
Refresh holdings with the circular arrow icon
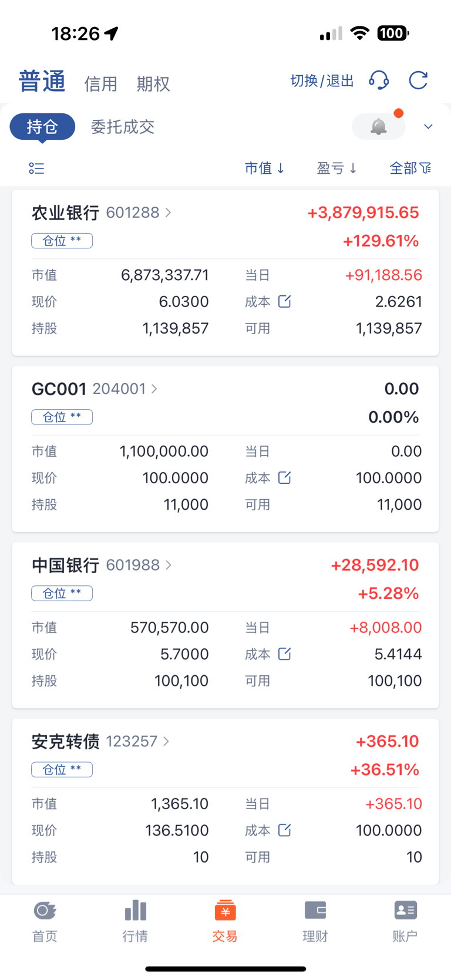coord(418,80)
